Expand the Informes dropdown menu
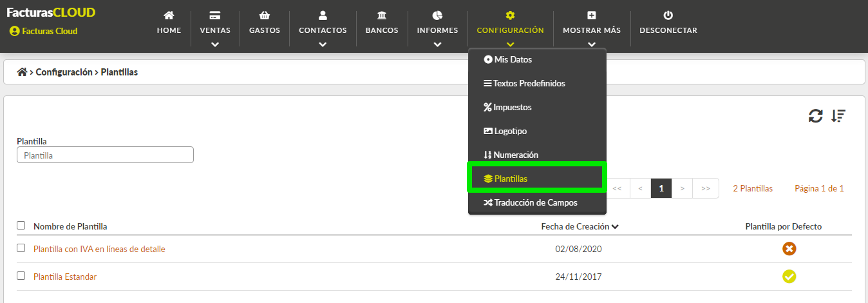Screen dimensions: 868x303 click(x=437, y=30)
